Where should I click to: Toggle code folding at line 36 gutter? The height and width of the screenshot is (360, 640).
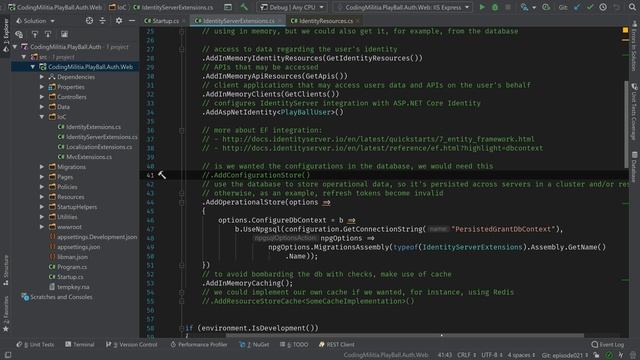click(x=182, y=130)
